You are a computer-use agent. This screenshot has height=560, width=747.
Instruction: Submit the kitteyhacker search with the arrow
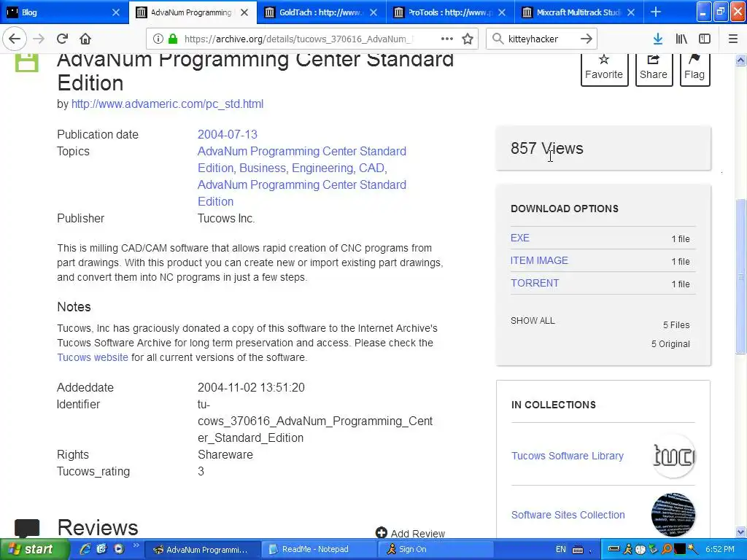tap(587, 39)
